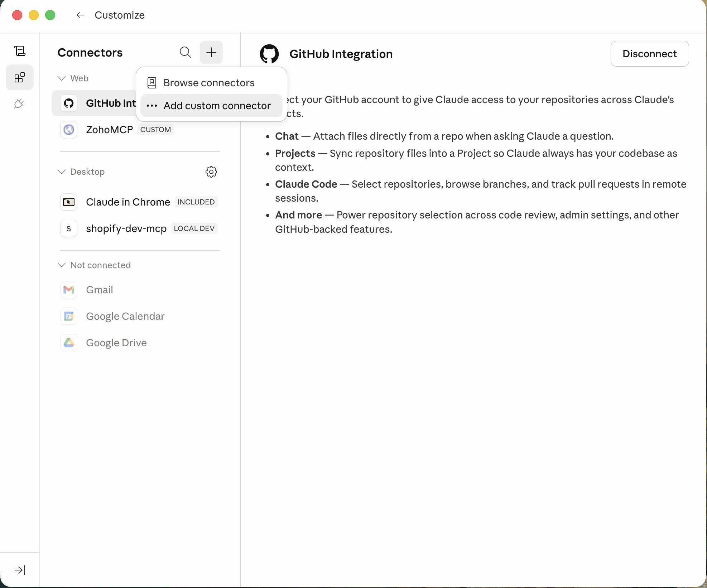Click the Gmail icon
The width and height of the screenshot is (707, 588).
(69, 290)
